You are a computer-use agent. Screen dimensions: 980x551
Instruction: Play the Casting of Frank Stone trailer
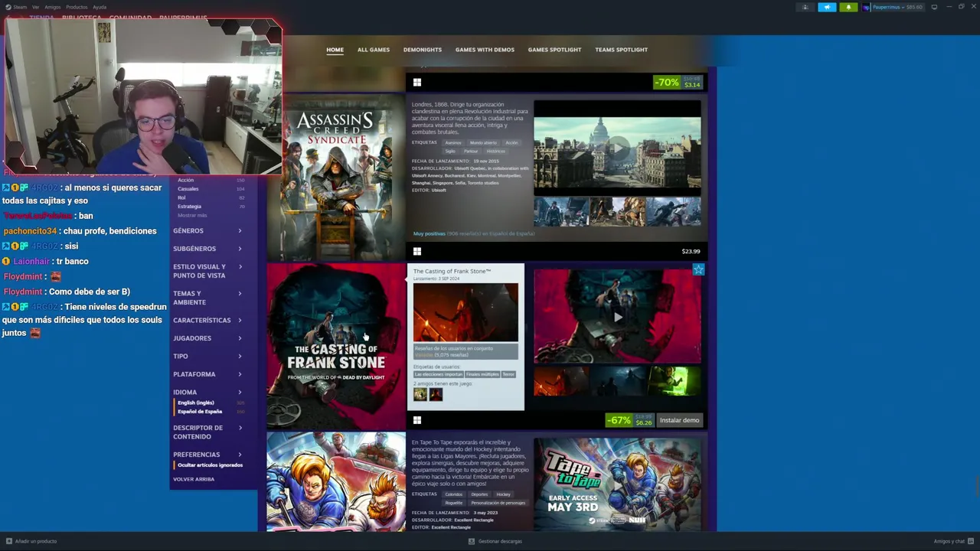617,316
